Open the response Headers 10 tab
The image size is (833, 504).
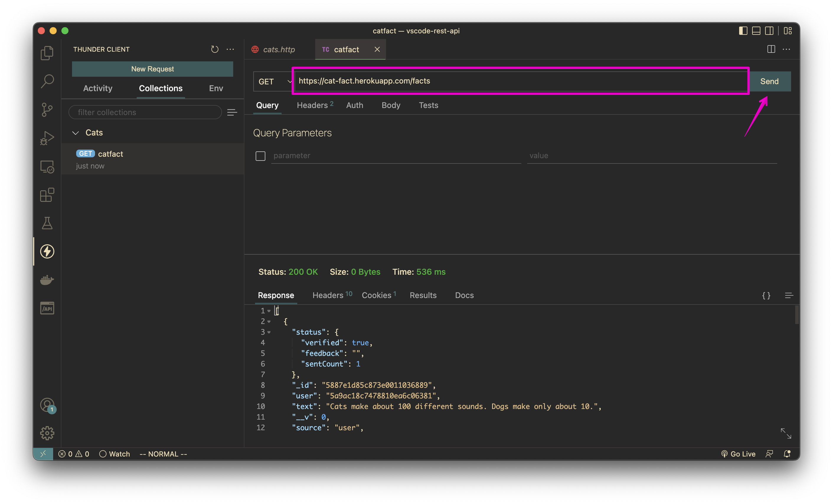[x=332, y=295]
